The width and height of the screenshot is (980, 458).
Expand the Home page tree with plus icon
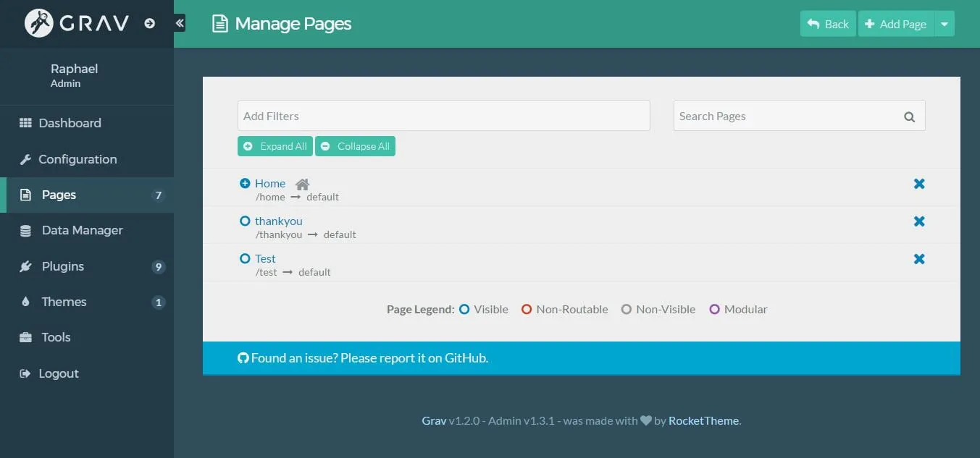(x=245, y=183)
